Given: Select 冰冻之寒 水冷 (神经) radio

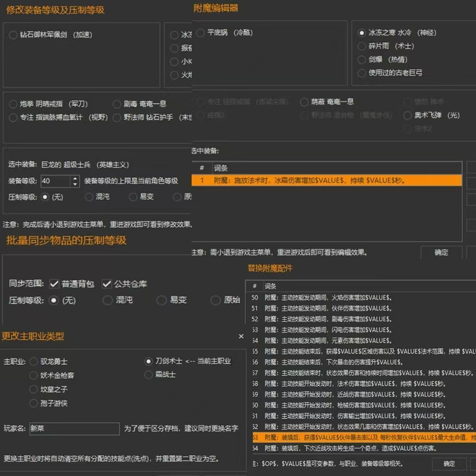Looking at the screenshot, I should [362, 33].
